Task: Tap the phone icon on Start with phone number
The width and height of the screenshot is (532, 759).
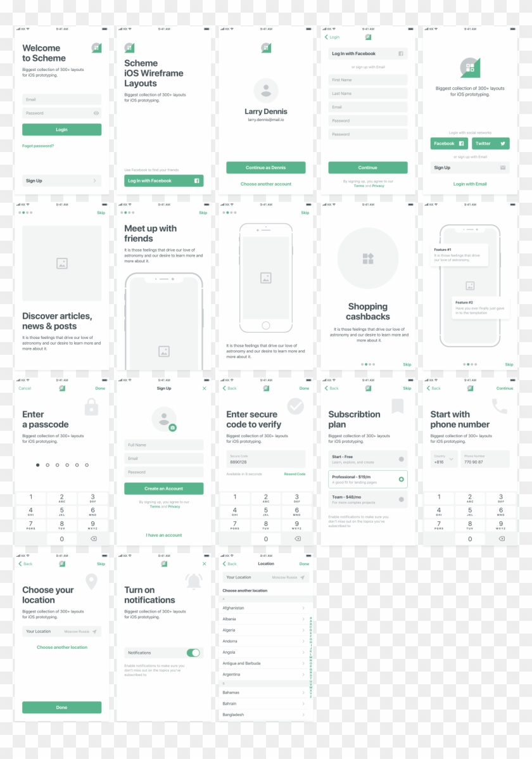Action: 499,407
